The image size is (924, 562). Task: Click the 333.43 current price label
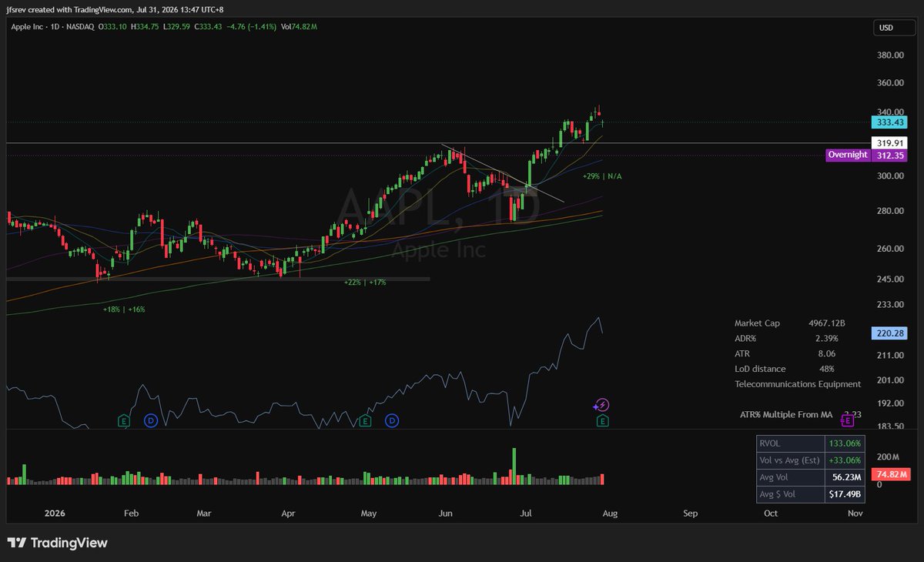click(x=889, y=122)
